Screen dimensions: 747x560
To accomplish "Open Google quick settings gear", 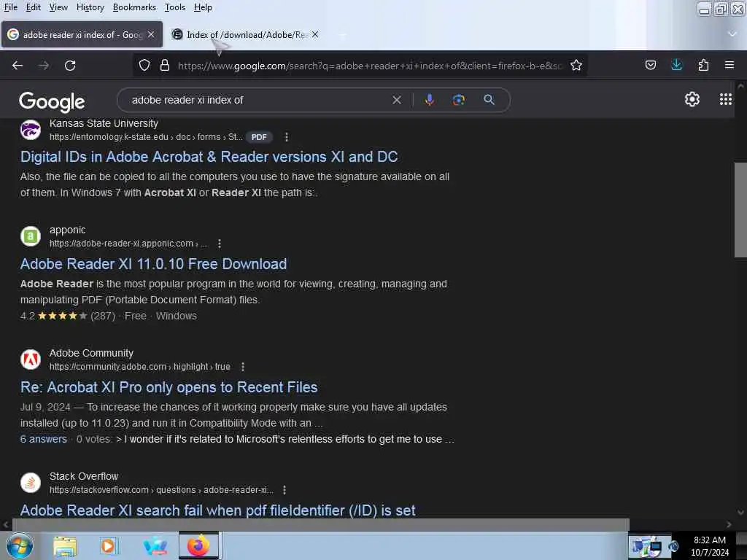I will coord(692,99).
